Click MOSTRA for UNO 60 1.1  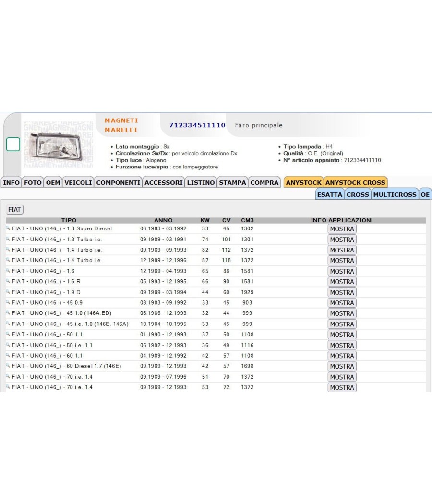342,356
